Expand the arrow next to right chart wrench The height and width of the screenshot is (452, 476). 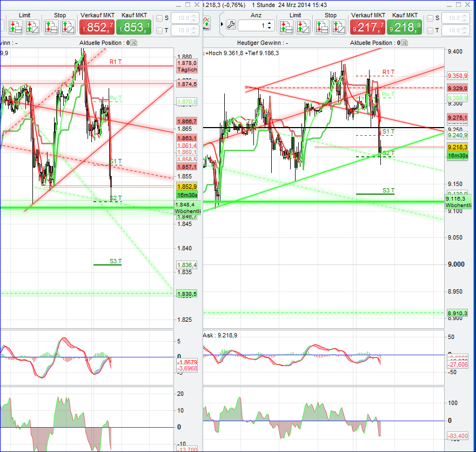point(222,24)
